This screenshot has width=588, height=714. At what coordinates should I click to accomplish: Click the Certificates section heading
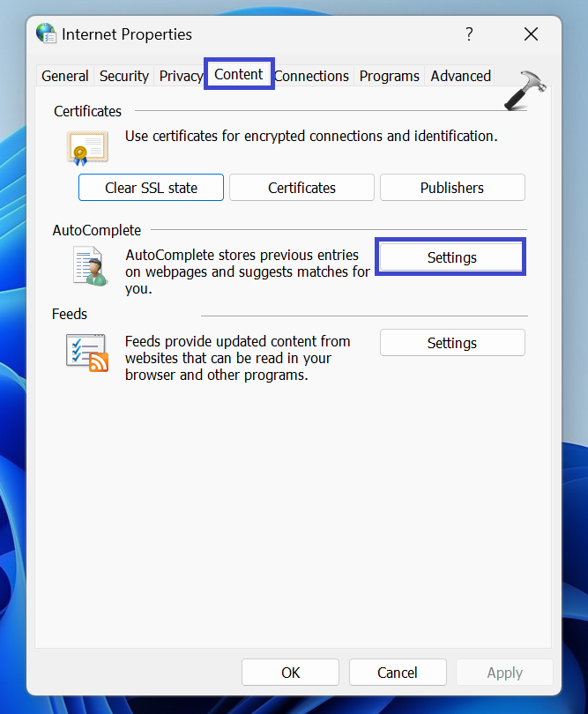(x=87, y=111)
